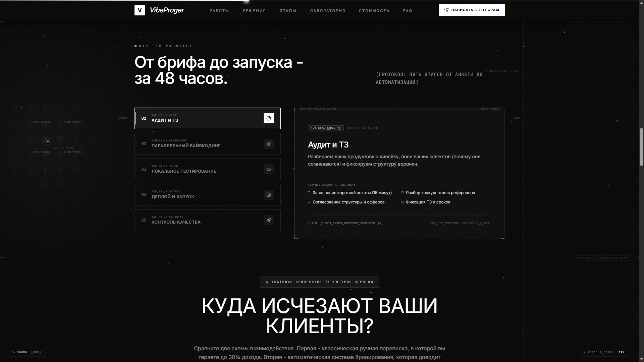Click checklist box for Фиксация ТЗ и сроков

click(x=402, y=202)
